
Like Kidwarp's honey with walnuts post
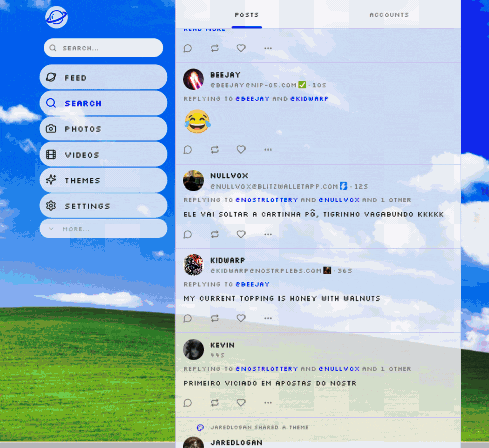click(241, 318)
